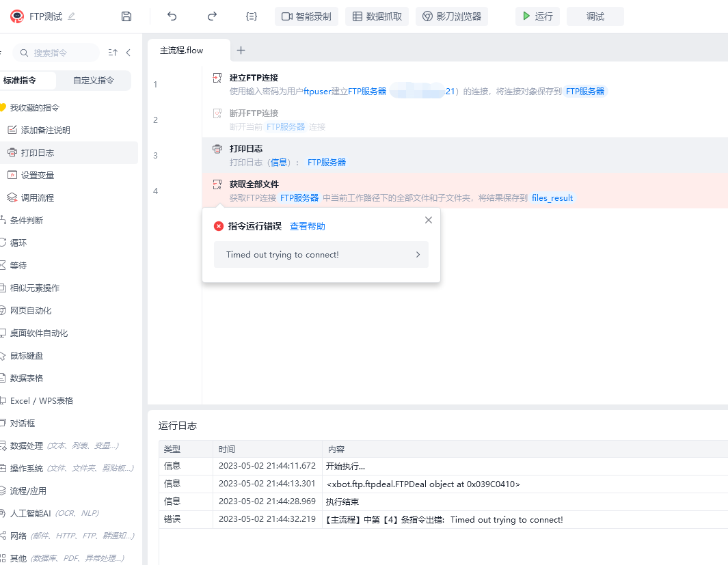Select 设置变量 command

tap(38, 176)
